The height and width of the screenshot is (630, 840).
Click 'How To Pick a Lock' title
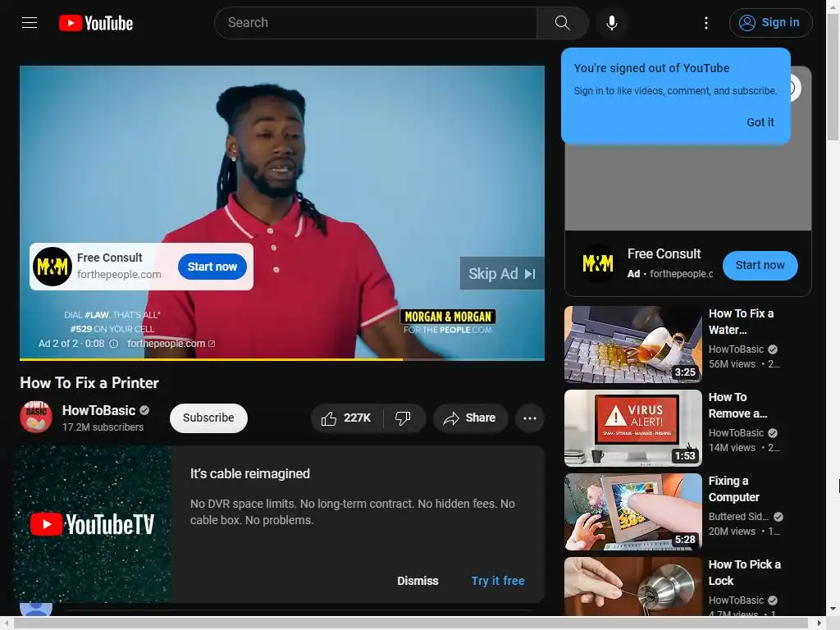tap(744, 573)
